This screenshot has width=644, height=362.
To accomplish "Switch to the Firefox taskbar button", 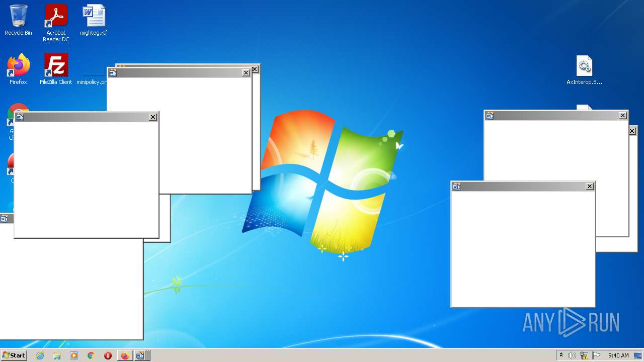I will pos(125,355).
